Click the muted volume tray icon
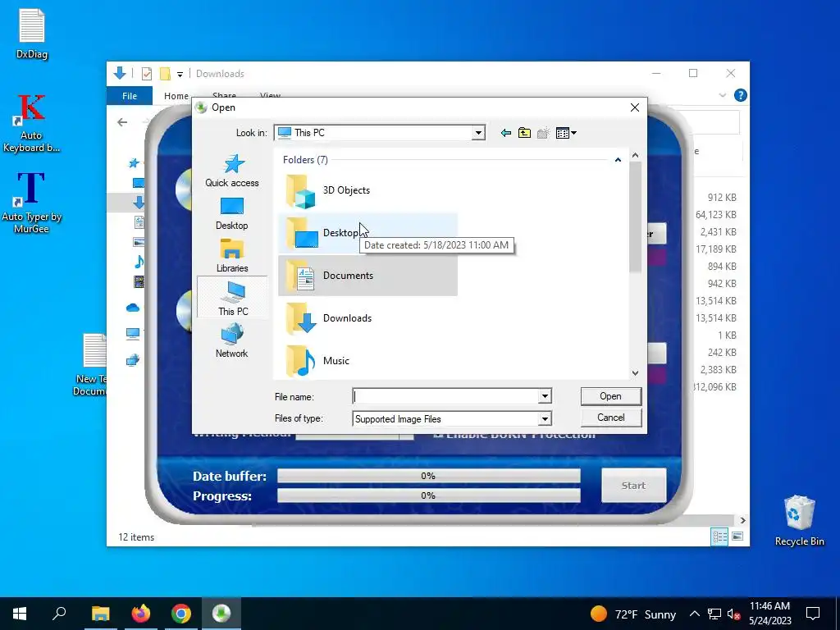Image resolution: width=840 pixels, height=630 pixels. click(x=733, y=614)
